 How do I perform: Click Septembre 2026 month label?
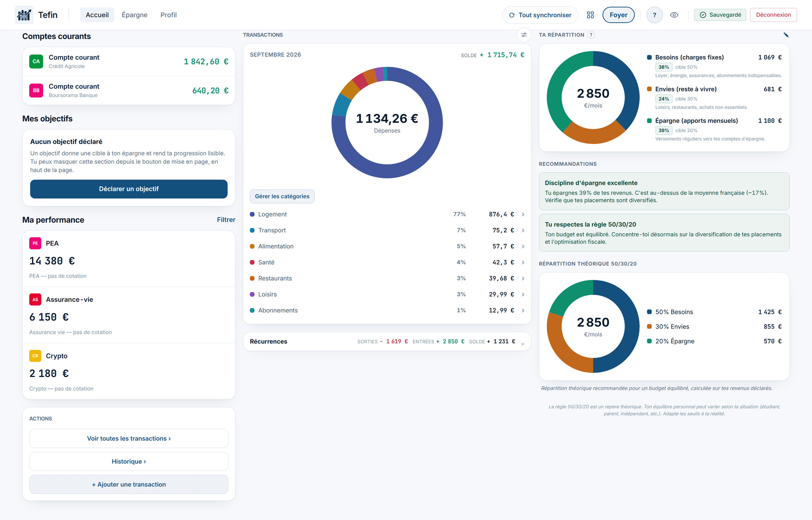point(275,55)
